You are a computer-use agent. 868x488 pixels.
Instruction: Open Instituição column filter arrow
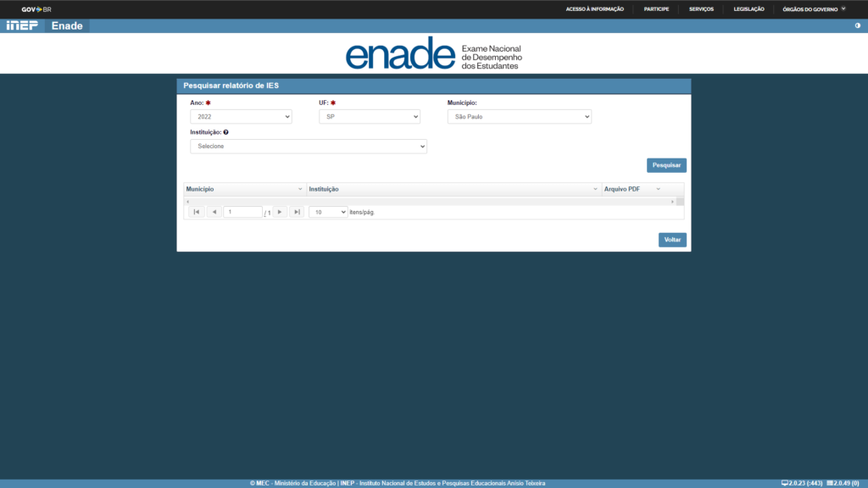[595, 189]
